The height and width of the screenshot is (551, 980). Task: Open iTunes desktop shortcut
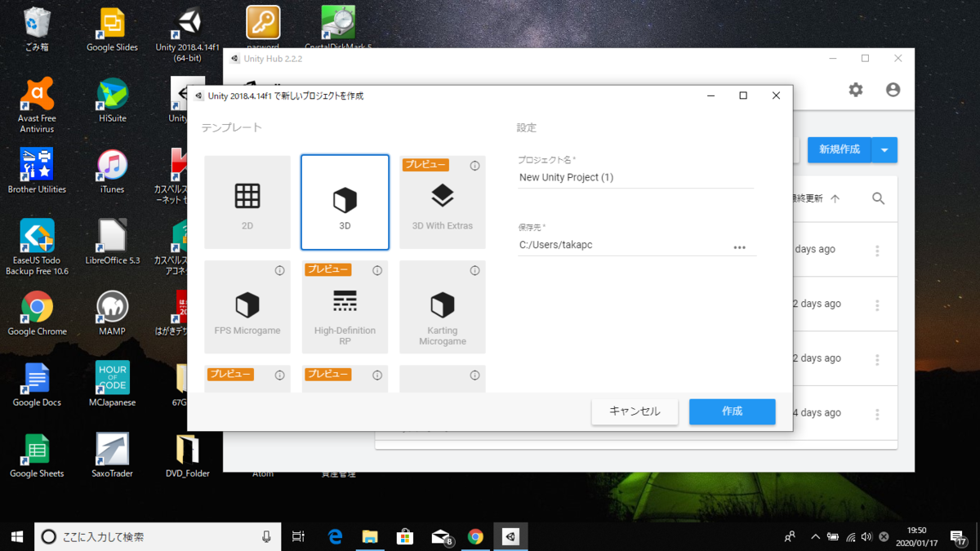pyautogui.click(x=112, y=172)
